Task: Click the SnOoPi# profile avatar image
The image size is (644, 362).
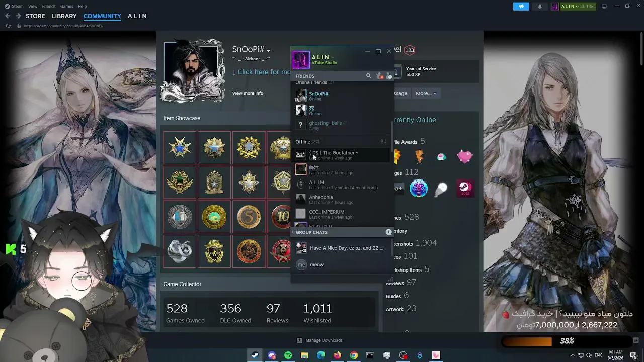Action: pyautogui.click(x=194, y=70)
